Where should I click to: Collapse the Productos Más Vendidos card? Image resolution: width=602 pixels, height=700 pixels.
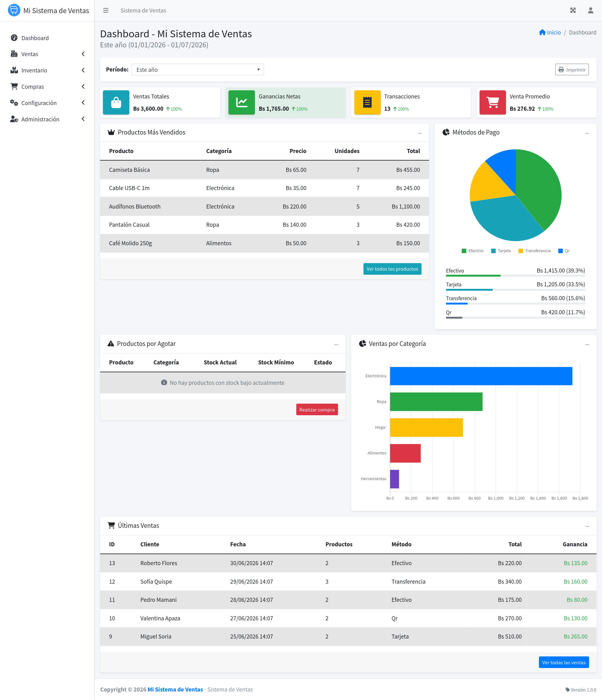(419, 133)
